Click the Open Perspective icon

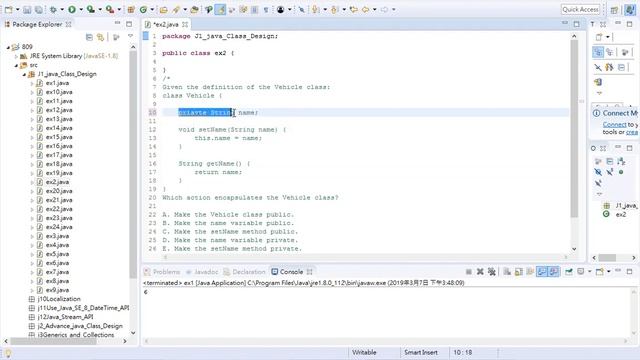614,10
